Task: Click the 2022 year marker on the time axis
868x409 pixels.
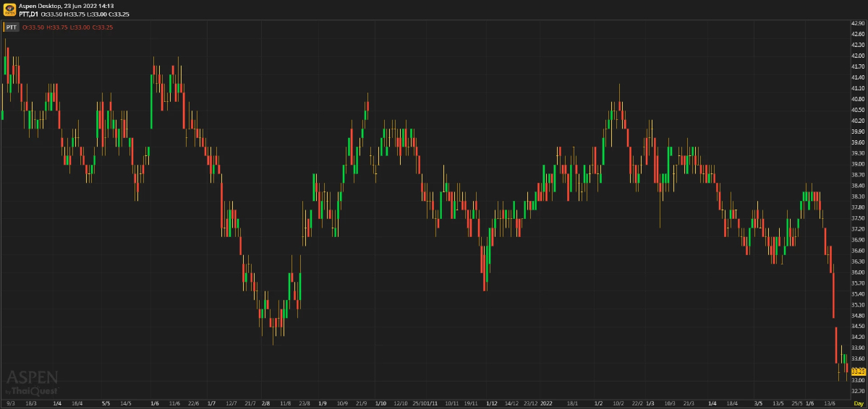Action: pos(547,402)
